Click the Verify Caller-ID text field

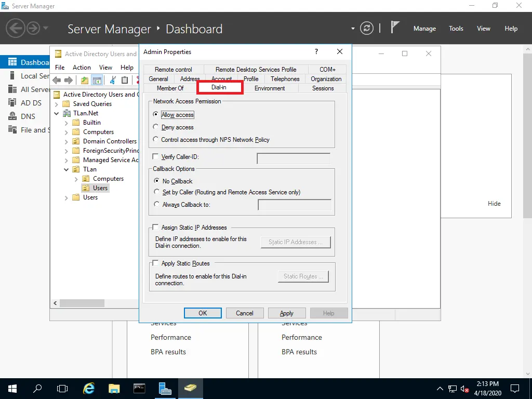click(x=294, y=158)
